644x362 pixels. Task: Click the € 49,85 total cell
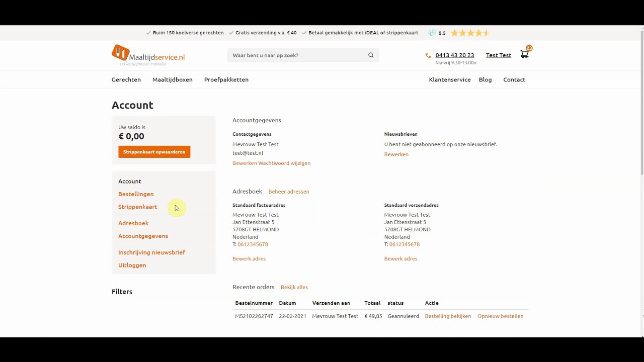tap(373, 316)
